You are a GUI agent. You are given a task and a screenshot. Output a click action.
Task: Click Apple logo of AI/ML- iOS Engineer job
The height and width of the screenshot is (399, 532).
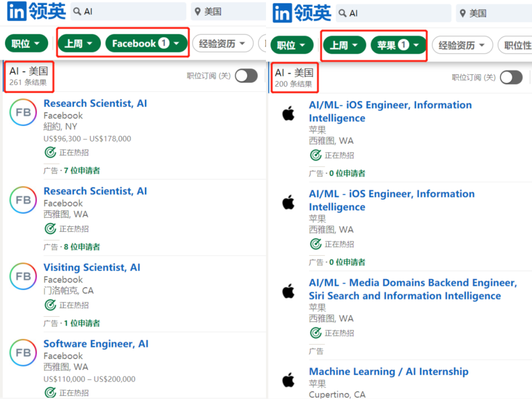[x=288, y=113]
